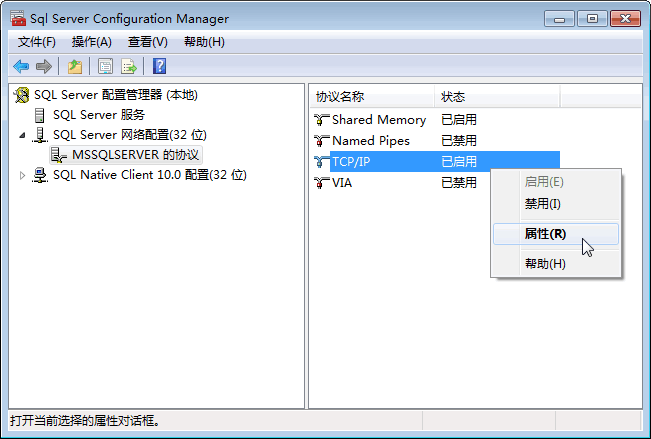The width and height of the screenshot is (651, 439).
Task: Click 已禁用 status of Named Pipes
Action: [459, 141]
